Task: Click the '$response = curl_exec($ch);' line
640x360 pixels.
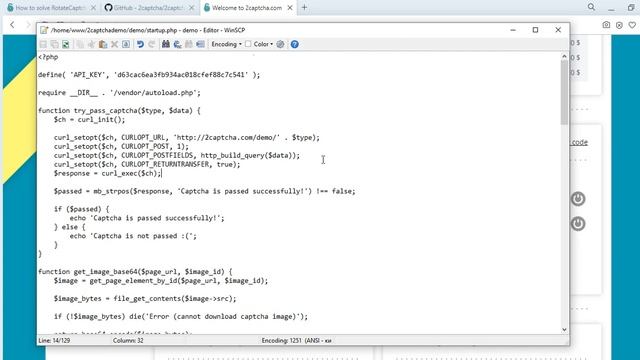Action: click(x=108, y=173)
